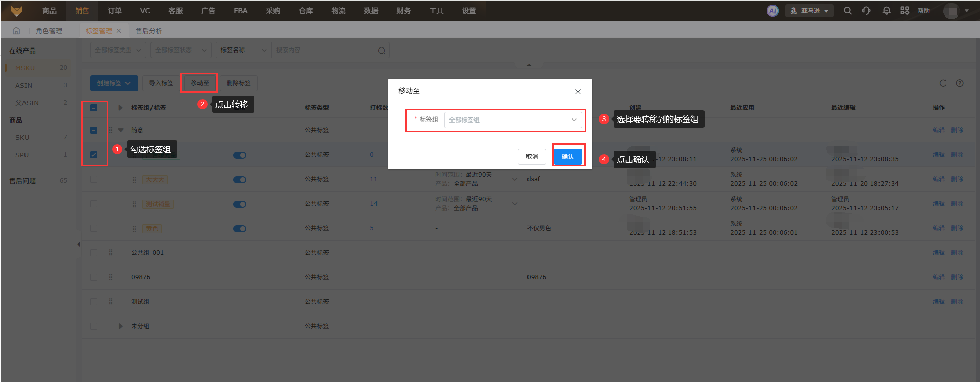This screenshot has width=980, height=382.
Task: Click the 搜索内容 search input
Action: click(325, 50)
